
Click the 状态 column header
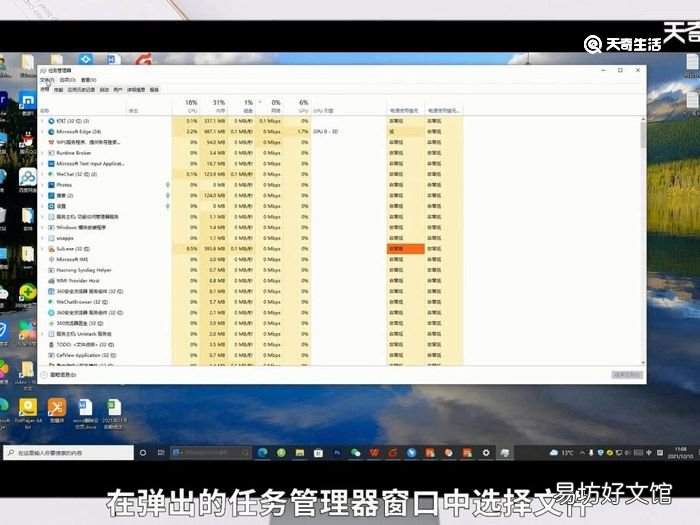149,106
